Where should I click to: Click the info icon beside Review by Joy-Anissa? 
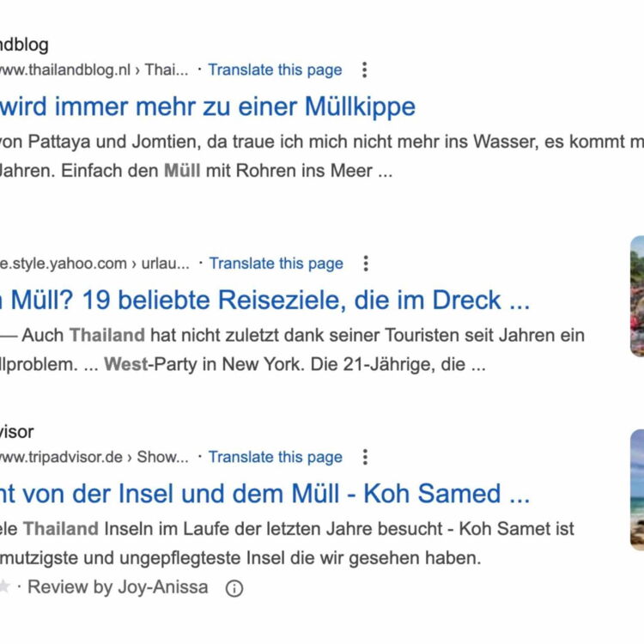tap(234, 588)
